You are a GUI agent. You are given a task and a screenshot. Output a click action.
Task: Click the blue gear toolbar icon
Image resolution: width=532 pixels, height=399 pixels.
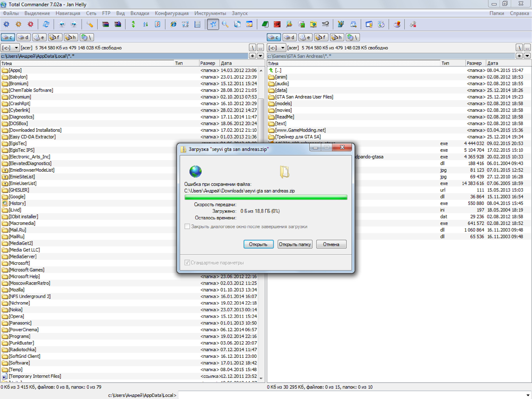click(x=7, y=24)
